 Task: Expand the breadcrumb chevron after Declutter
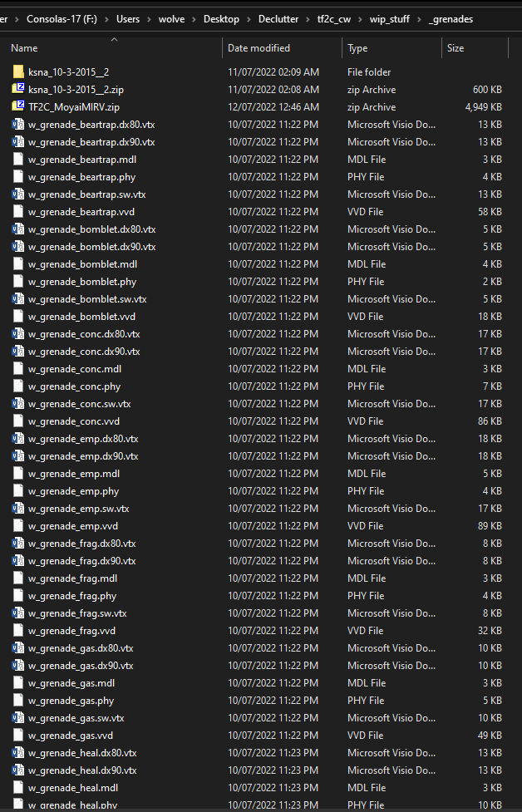pos(308,20)
